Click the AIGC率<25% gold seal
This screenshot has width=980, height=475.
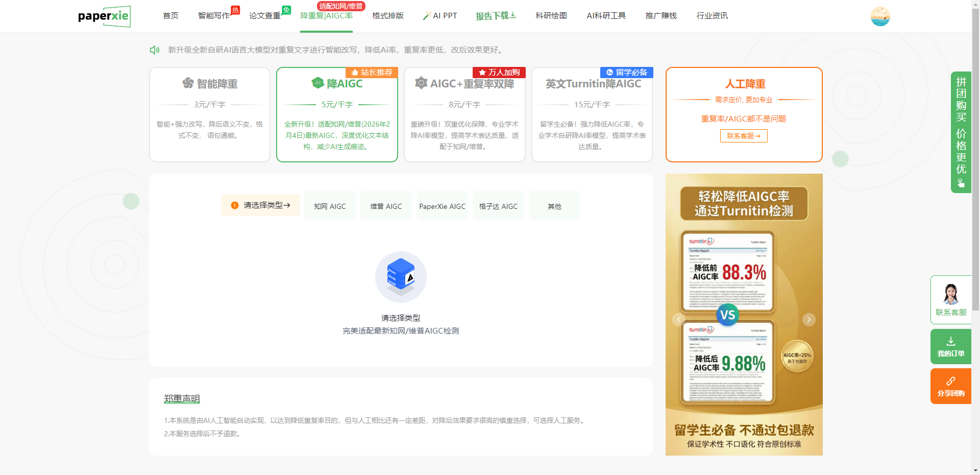(x=797, y=357)
